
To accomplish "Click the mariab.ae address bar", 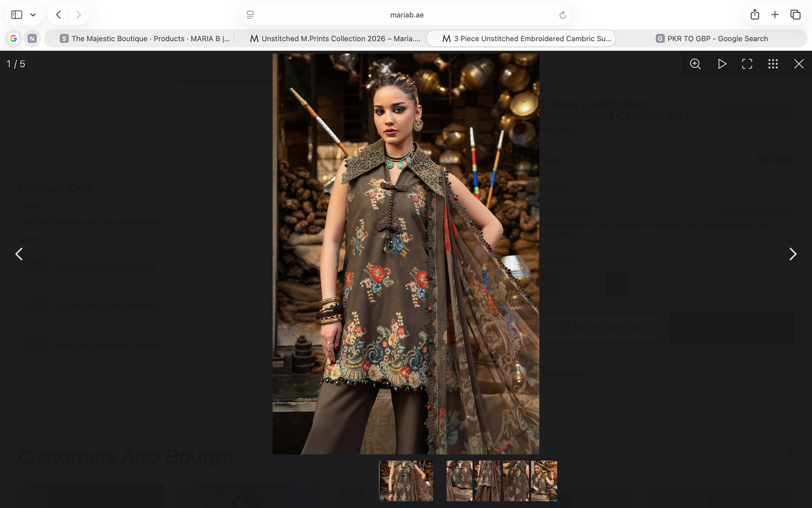I will tap(406, 15).
